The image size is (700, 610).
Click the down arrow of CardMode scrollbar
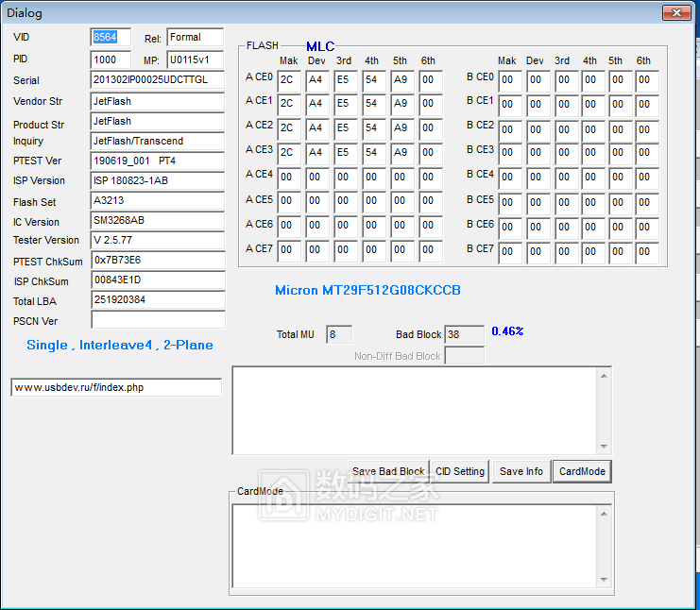(x=604, y=580)
